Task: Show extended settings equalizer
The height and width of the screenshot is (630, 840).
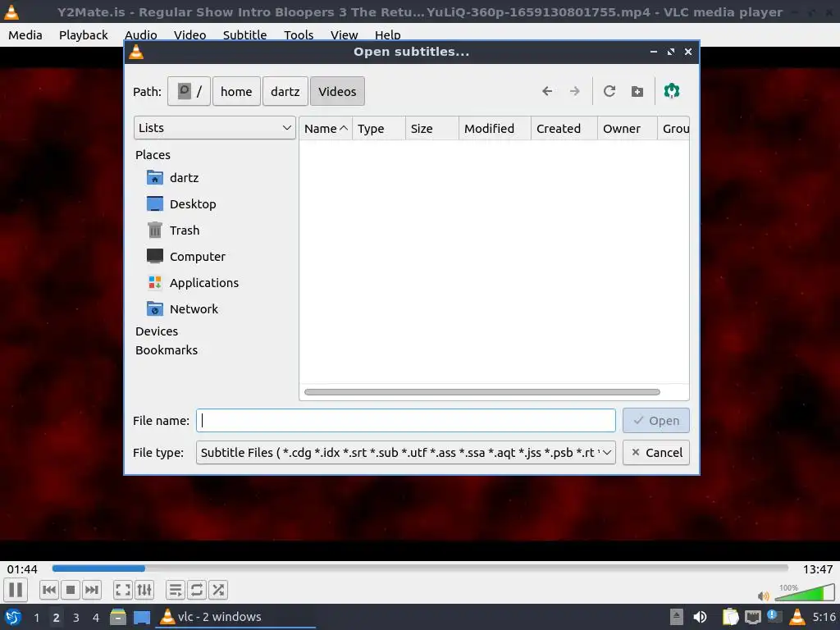Action: click(x=144, y=590)
